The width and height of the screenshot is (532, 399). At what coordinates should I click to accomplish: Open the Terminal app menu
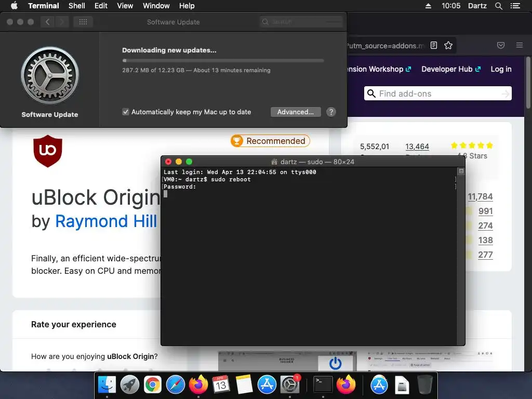[44, 6]
